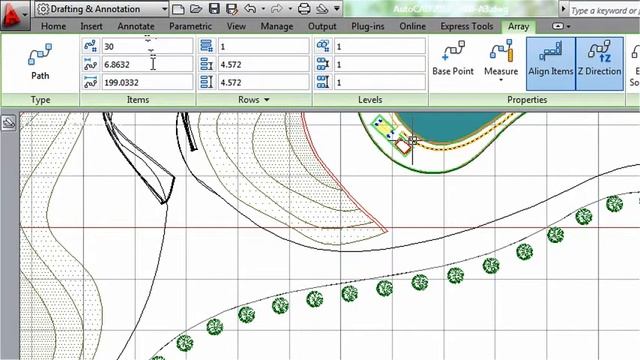Click the Open file folder icon

coord(196,9)
